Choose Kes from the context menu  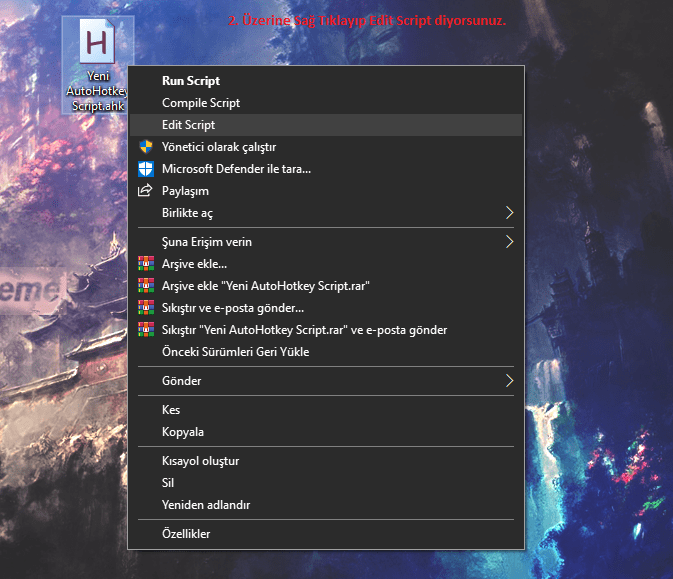coord(326,409)
